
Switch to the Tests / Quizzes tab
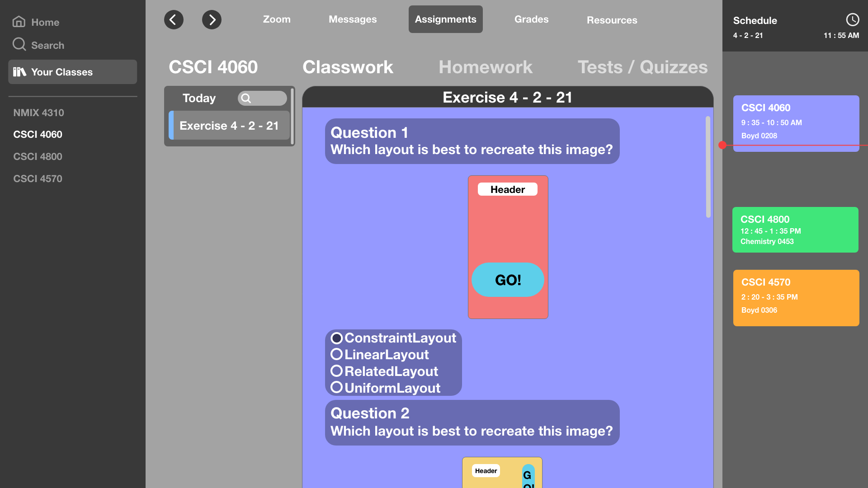coord(642,67)
